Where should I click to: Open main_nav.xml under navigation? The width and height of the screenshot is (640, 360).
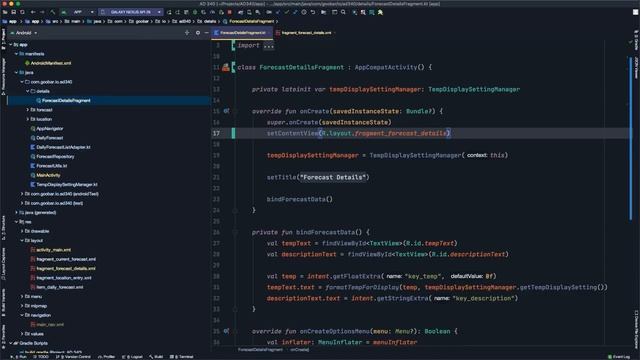click(47, 324)
